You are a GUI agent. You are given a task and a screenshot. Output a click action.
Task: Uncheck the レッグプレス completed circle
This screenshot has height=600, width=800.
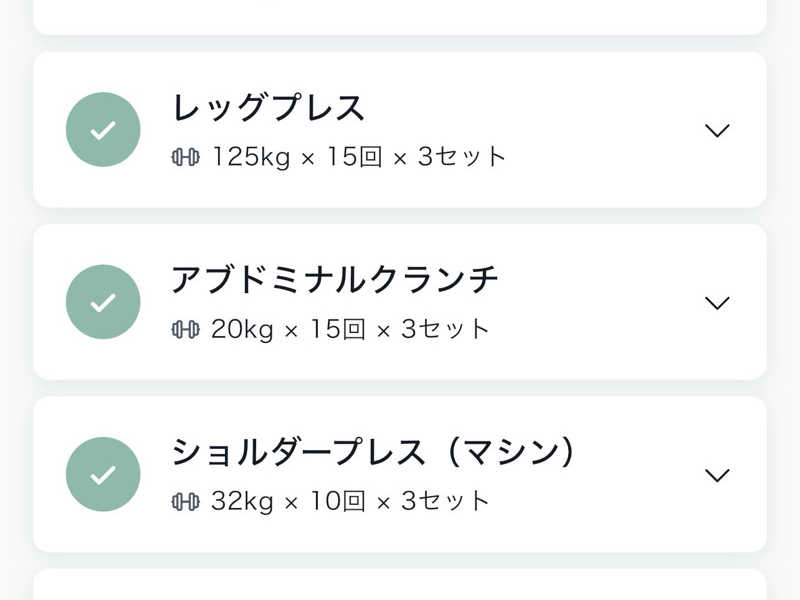tap(103, 130)
